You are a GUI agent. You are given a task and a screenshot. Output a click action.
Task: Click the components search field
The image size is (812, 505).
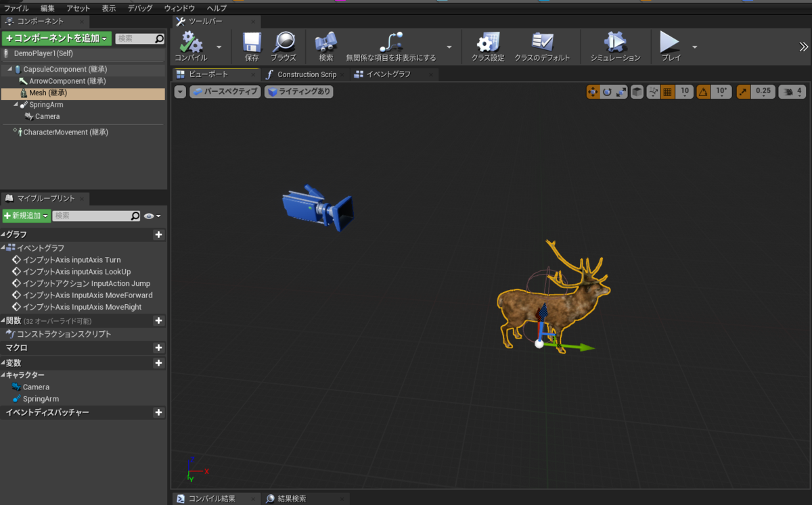[139, 39]
